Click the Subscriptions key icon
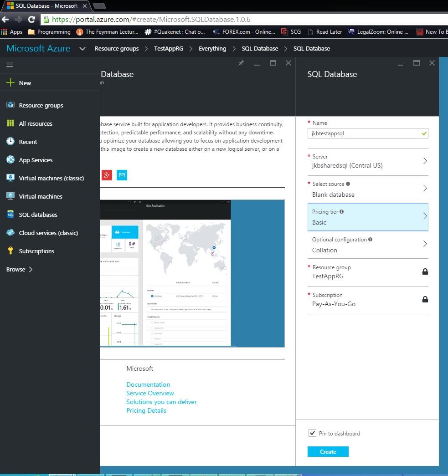Screen dimensions: 448x476 coord(10,251)
